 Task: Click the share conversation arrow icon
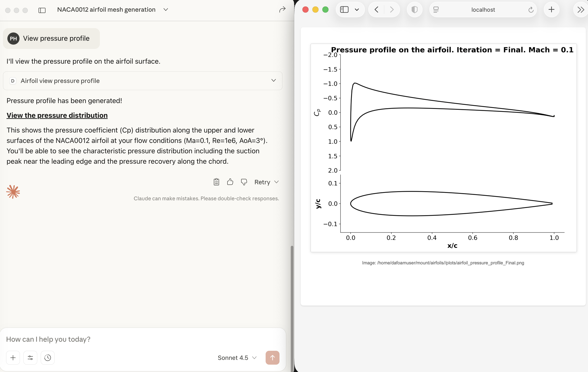(282, 10)
